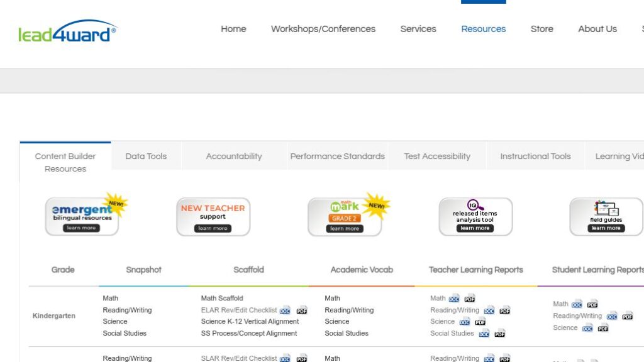Click Workshops/Conferences in the navigation bar
The image size is (644, 362).
click(x=323, y=29)
